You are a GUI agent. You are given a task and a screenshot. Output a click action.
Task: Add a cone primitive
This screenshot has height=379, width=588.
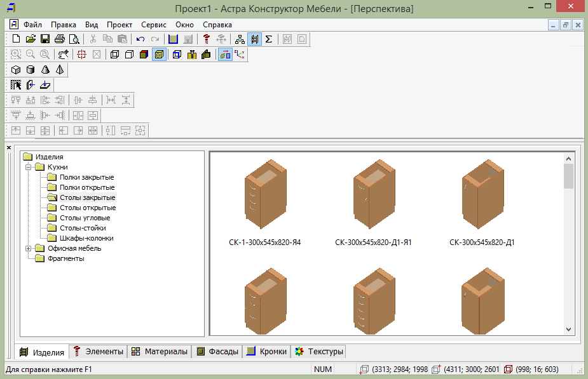(45, 70)
